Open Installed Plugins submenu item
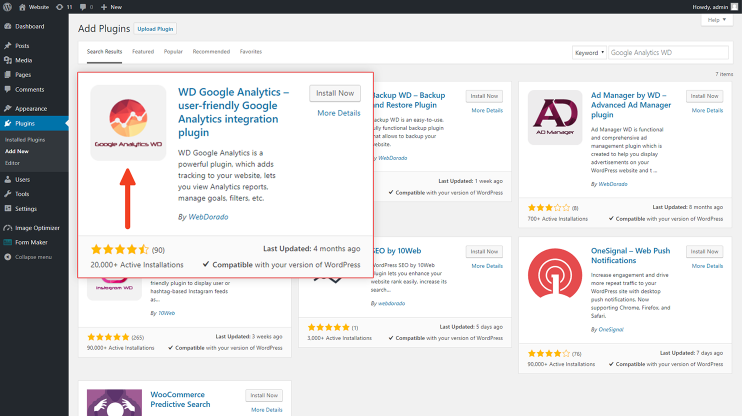 [x=25, y=140]
